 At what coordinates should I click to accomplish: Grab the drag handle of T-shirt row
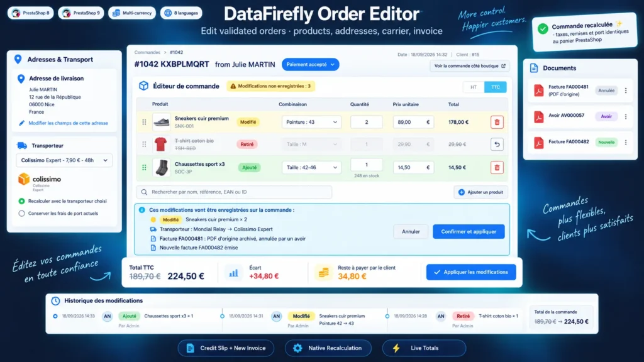pyautogui.click(x=144, y=144)
